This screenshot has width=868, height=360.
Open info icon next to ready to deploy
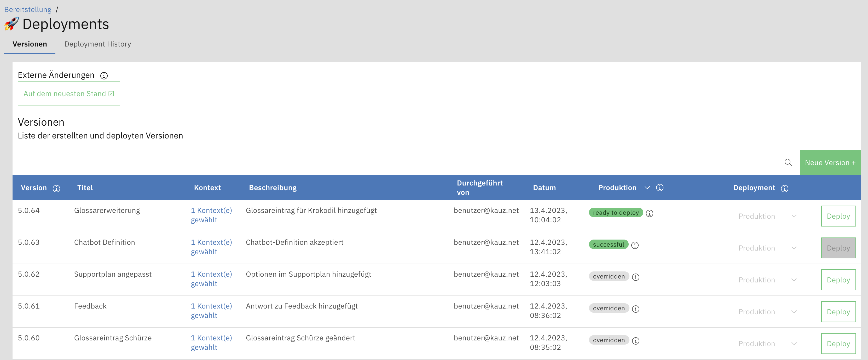649,213
